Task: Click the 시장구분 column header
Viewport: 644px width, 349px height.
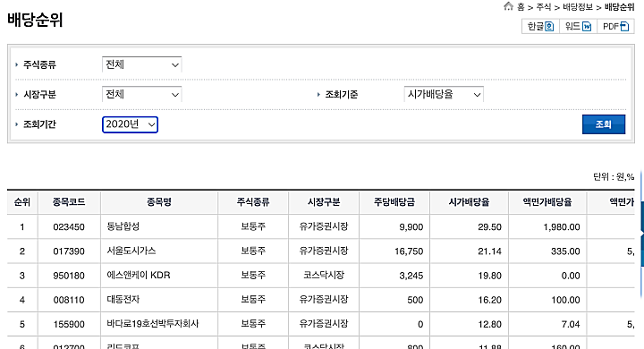Action: [x=324, y=202]
